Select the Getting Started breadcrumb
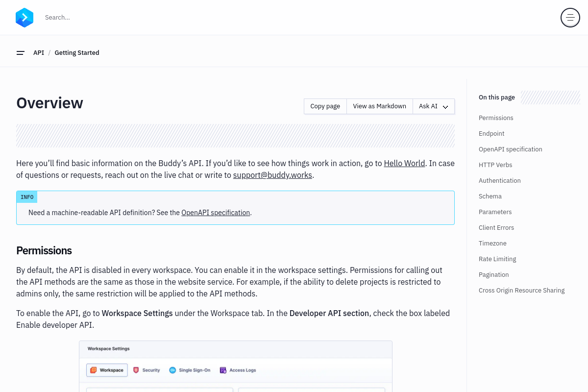This screenshot has width=588, height=392. point(77,53)
